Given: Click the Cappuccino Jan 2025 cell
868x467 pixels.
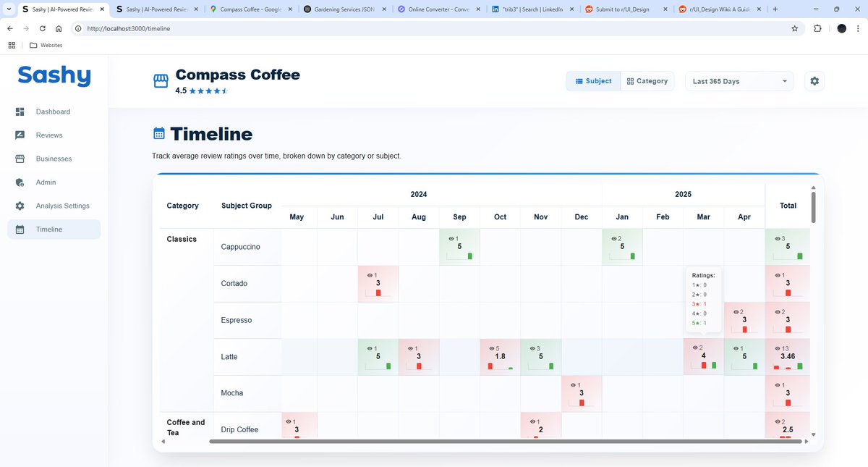Looking at the screenshot, I should [x=622, y=247].
